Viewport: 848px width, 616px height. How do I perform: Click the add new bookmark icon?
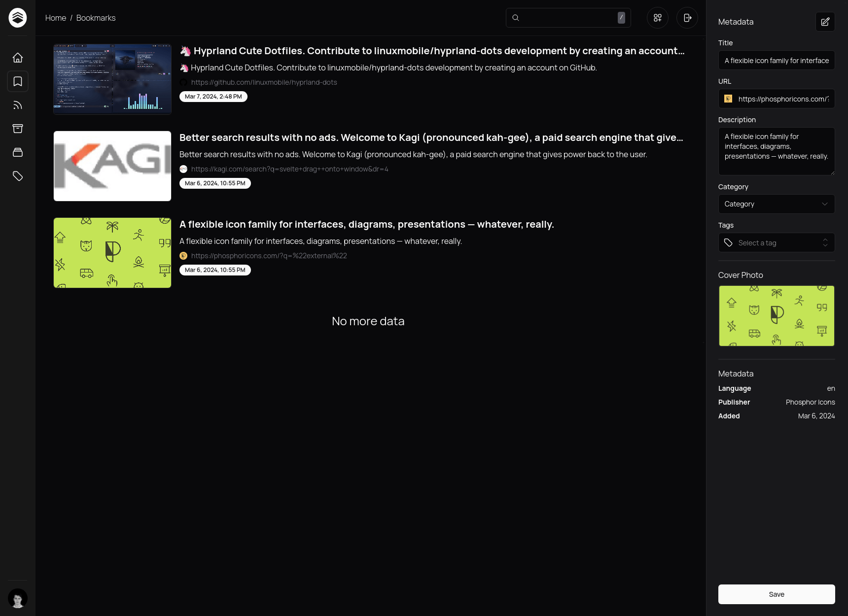[657, 18]
